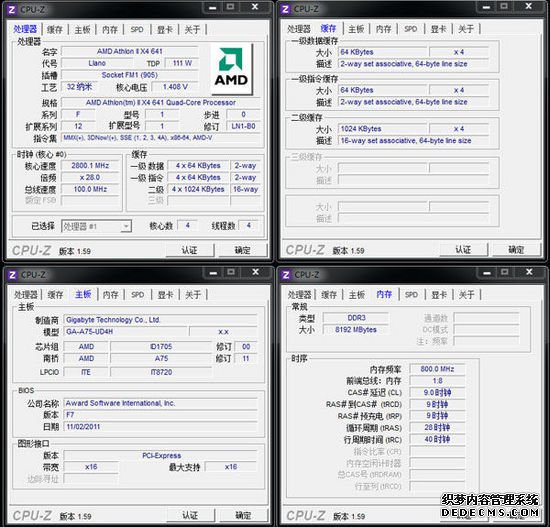This screenshot has width=550, height=527.
Task: Click the multiplier value x 28.0
Action: [90, 178]
